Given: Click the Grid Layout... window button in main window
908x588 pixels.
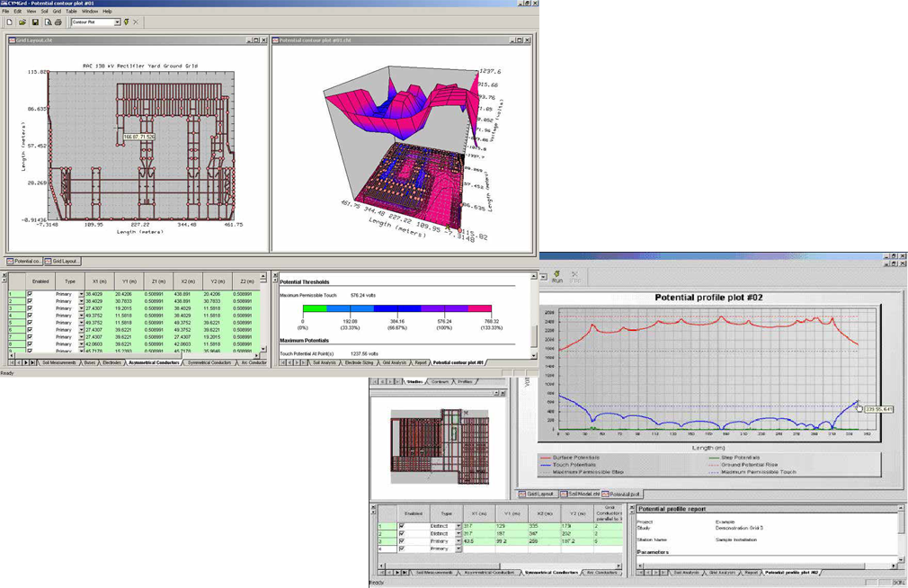Looking at the screenshot, I should coord(63,262).
